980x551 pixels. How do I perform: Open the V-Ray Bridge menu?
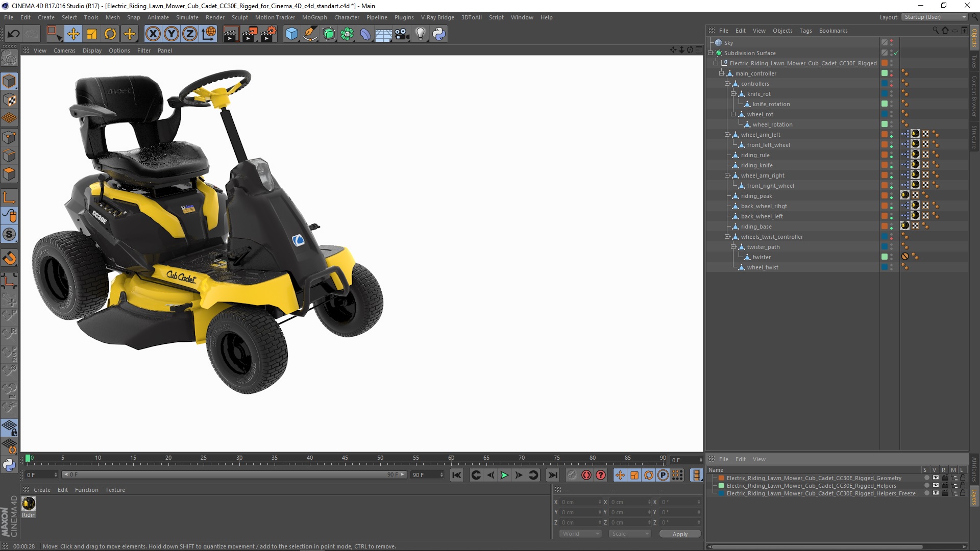coord(437,17)
